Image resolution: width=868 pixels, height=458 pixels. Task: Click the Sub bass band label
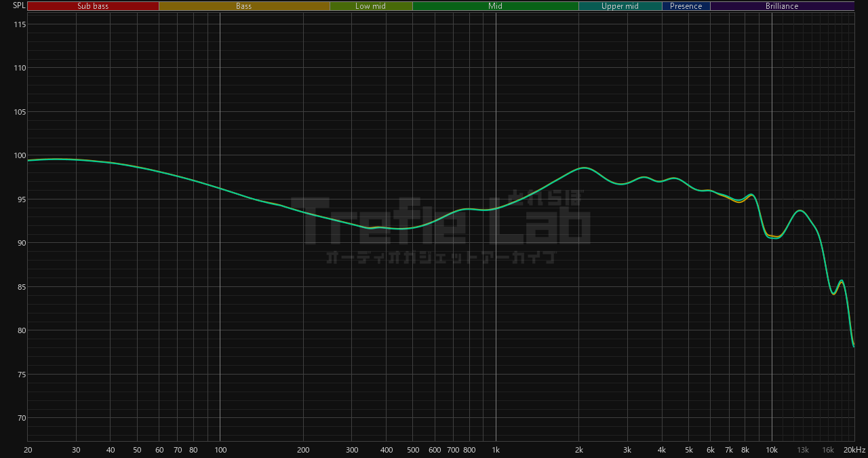[93, 6]
